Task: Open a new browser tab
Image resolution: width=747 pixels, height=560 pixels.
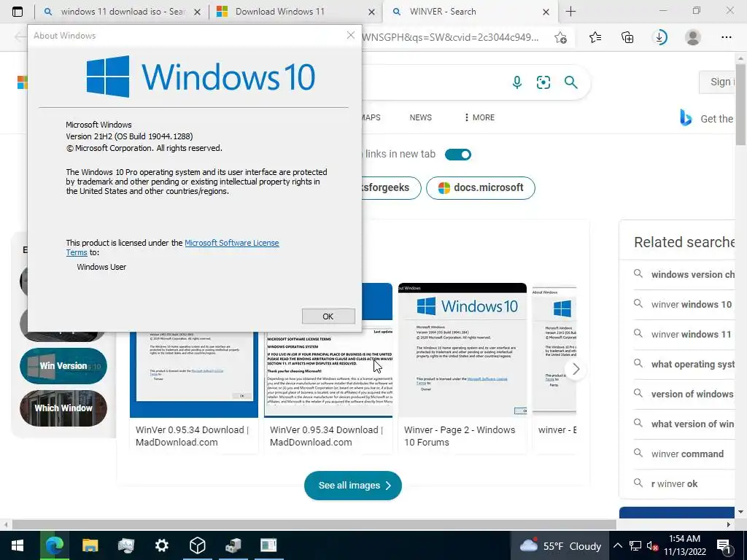Action: (x=570, y=12)
